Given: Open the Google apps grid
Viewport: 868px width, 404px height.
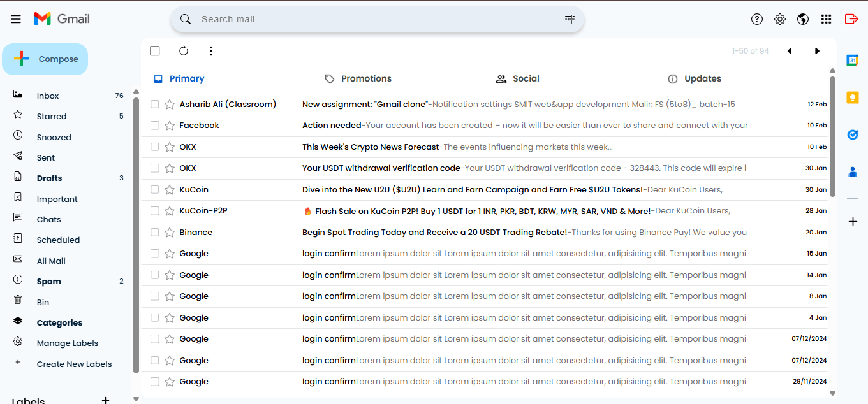Looking at the screenshot, I should pos(826,19).
